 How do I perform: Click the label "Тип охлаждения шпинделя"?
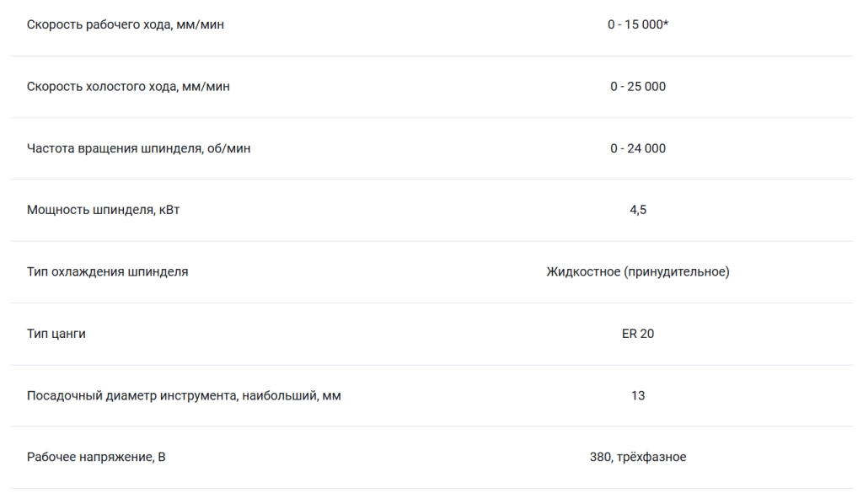tap(107, 272)
